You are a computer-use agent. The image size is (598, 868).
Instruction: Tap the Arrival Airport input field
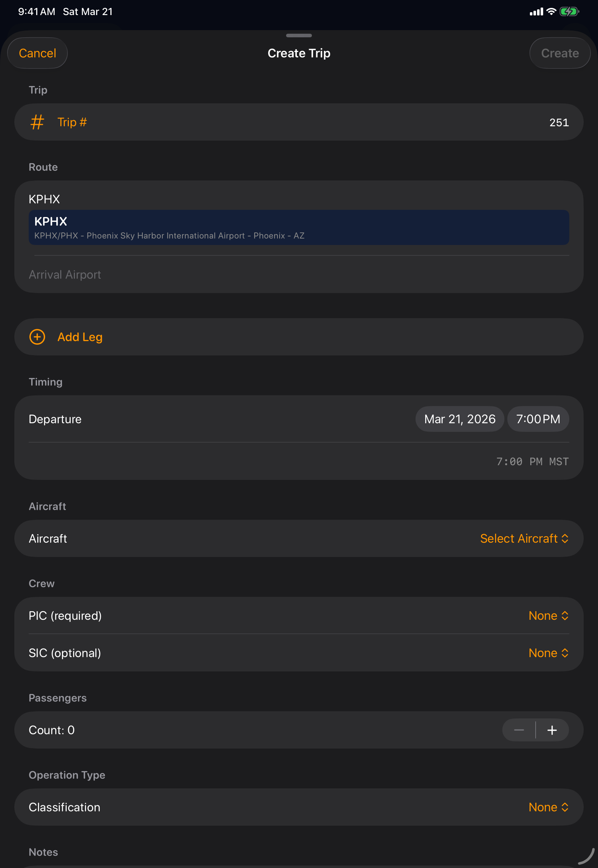(x=150, y=274)
